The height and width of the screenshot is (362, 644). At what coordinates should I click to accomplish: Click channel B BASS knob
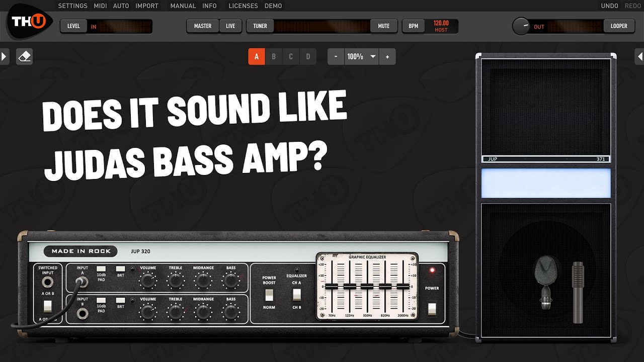pos(230,312)
